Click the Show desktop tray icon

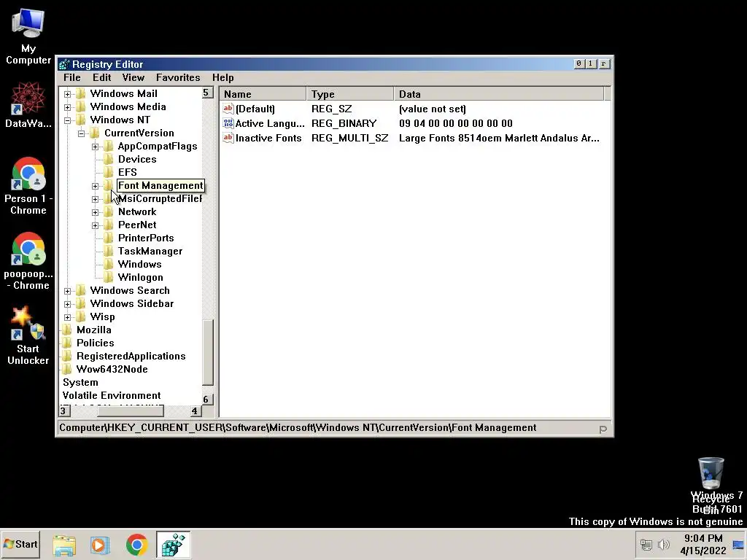point(738,545)
